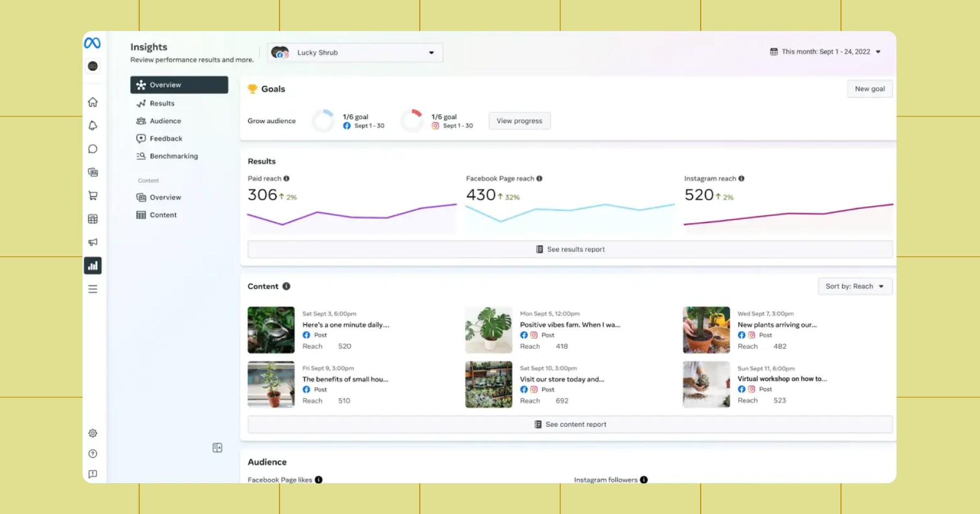Open the monstera plant post thumbnail

(489, 330)
